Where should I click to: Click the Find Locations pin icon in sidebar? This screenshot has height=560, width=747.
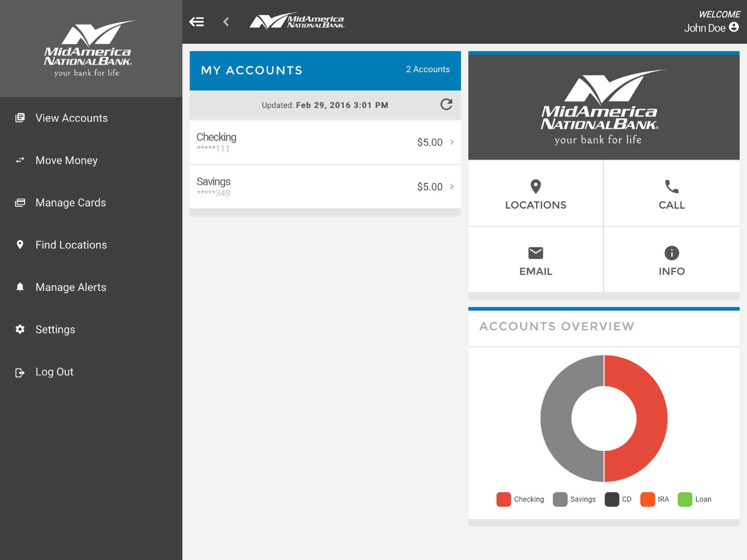pos(20,244)
